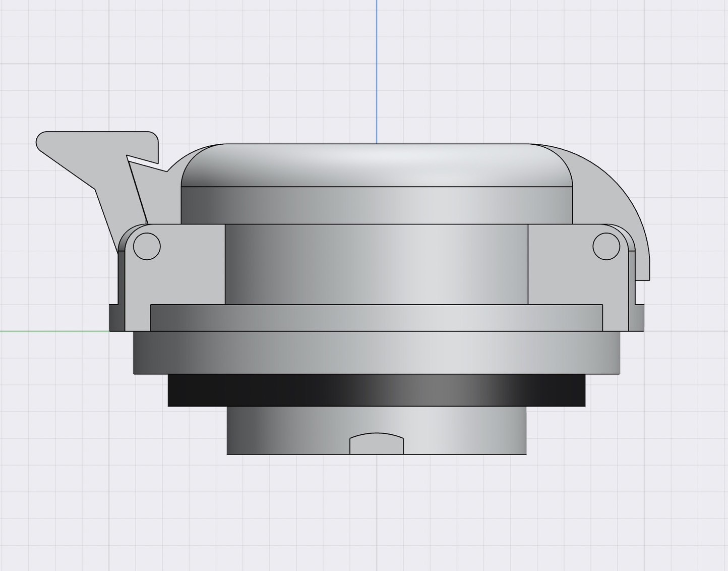Click the straight band beneath the dome
728x571 pixels.
[x=376, y=205]
